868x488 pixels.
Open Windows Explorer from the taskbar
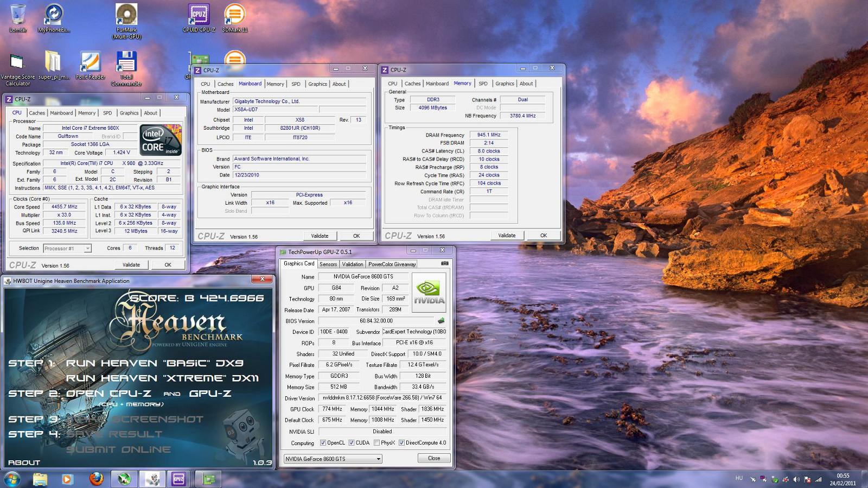[40, 479]
